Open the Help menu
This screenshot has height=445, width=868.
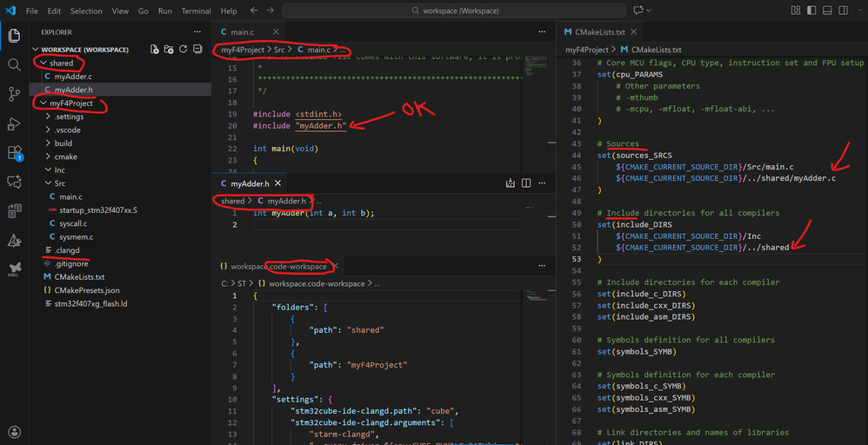229,11
